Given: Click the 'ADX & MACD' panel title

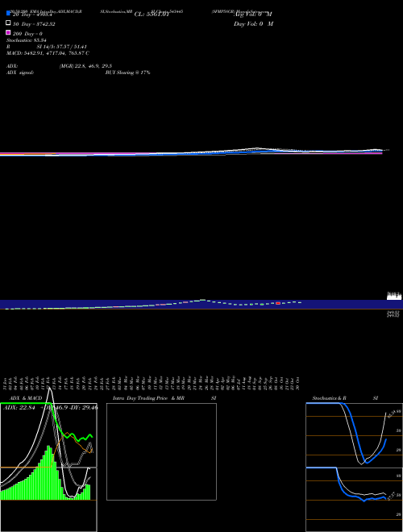Looking at the screenshot, I should tap(26, 398).
